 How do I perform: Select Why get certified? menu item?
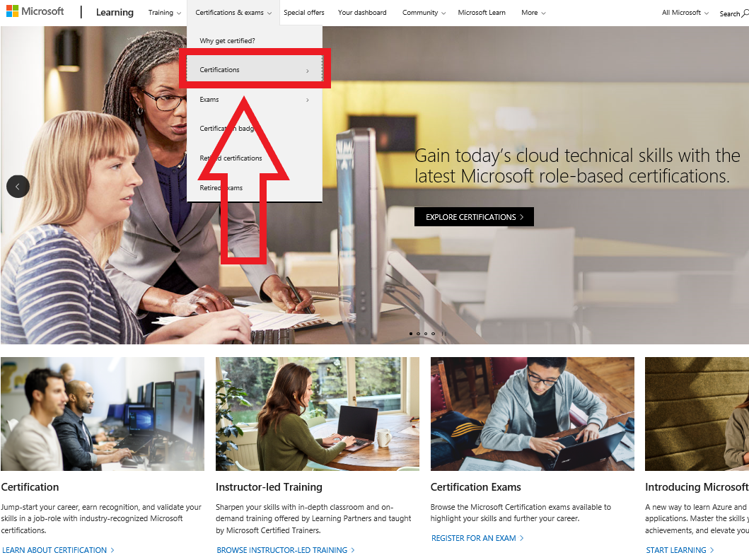point(227,40)
